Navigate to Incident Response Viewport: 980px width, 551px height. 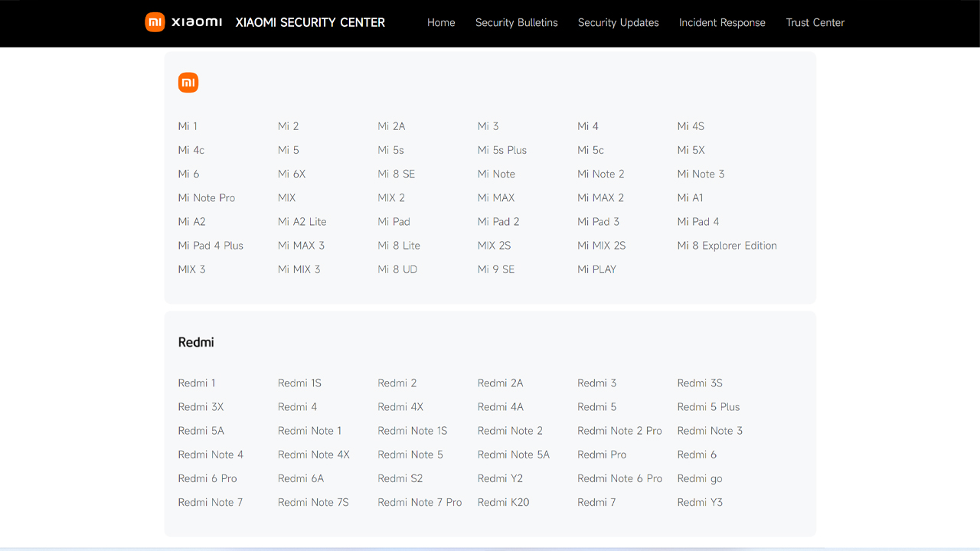point(722,23)
